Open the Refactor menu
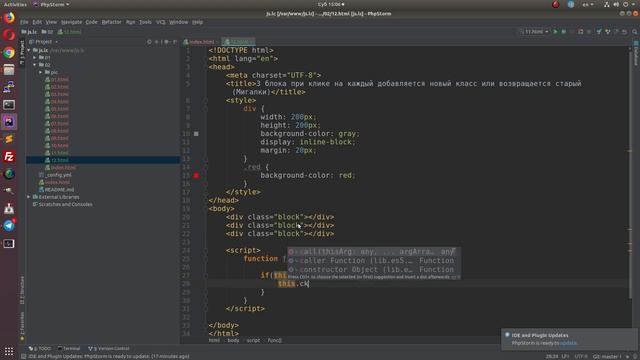The height and width of the screenshot is (360, 640). pos(111,22)
